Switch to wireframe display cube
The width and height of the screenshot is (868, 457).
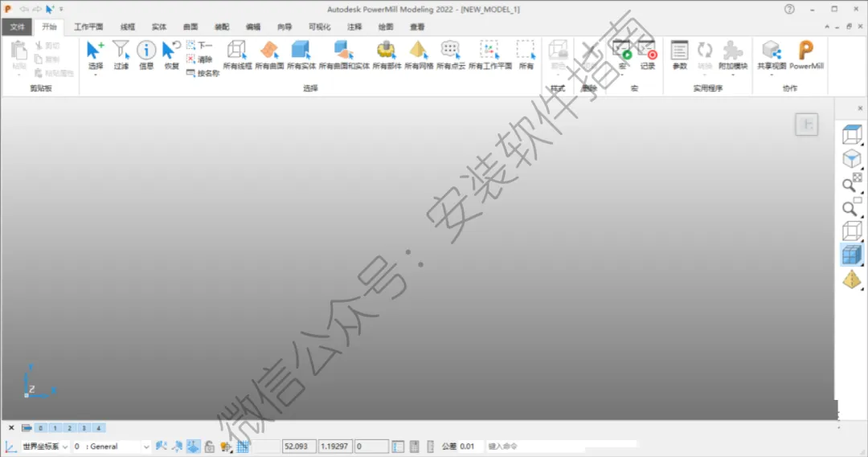(x=851, y=231)
